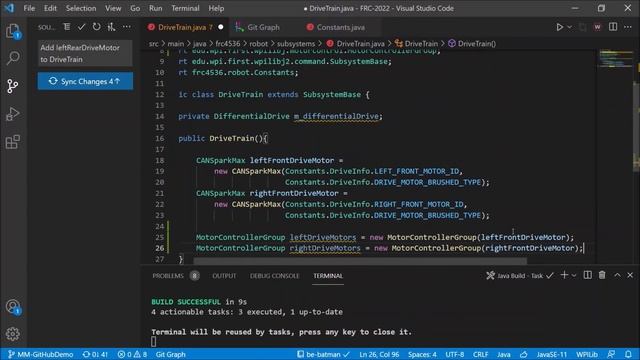Open the Extensions view
The width and height of the screenshot is (640, 360).
coord(13,142)
